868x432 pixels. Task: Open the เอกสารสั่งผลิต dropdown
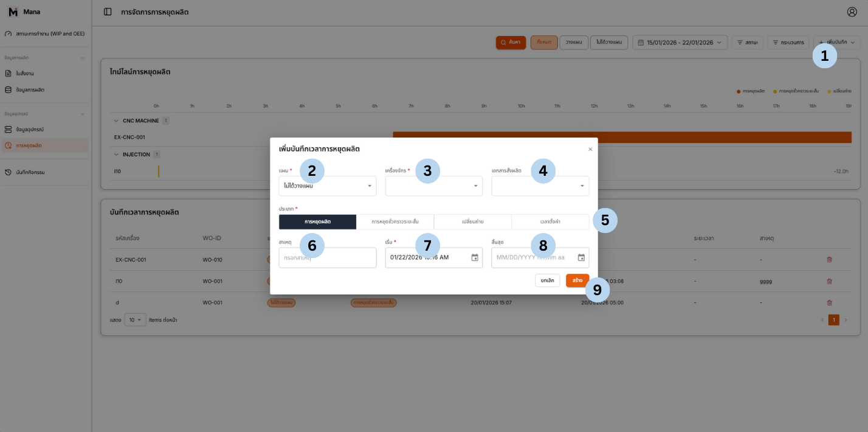point(540,186)
